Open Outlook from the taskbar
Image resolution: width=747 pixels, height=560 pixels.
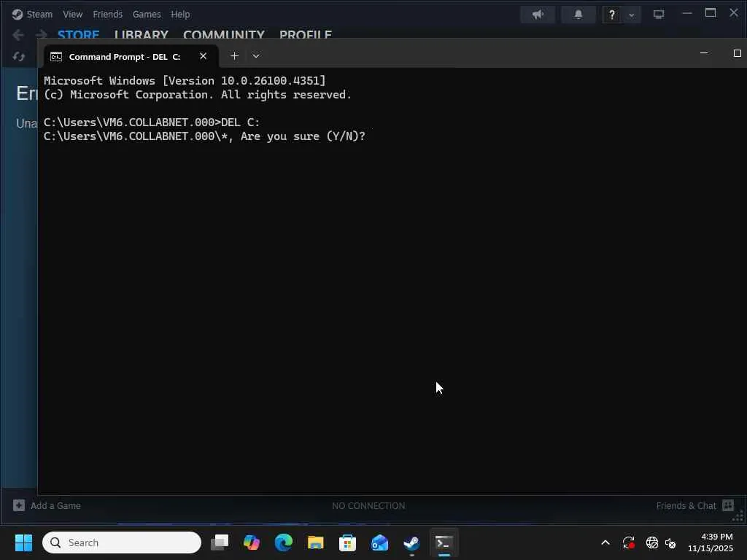pos(379,542)
